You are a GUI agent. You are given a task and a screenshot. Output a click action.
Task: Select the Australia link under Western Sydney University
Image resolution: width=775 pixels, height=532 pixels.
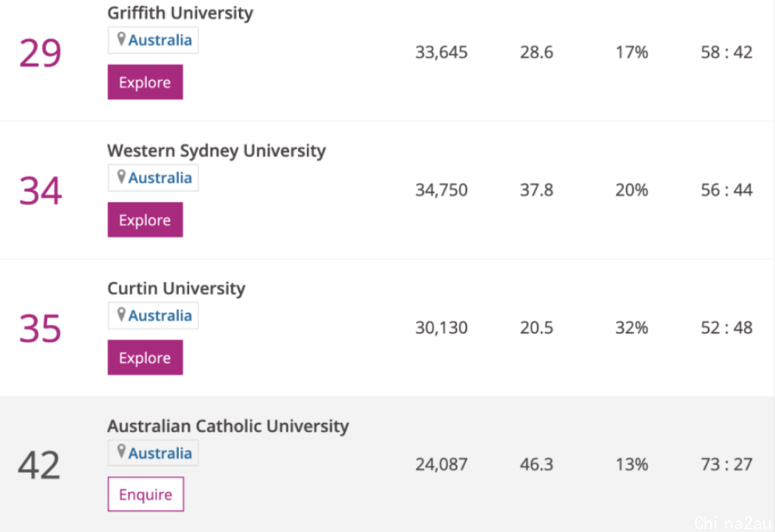[x=160, y=178]
